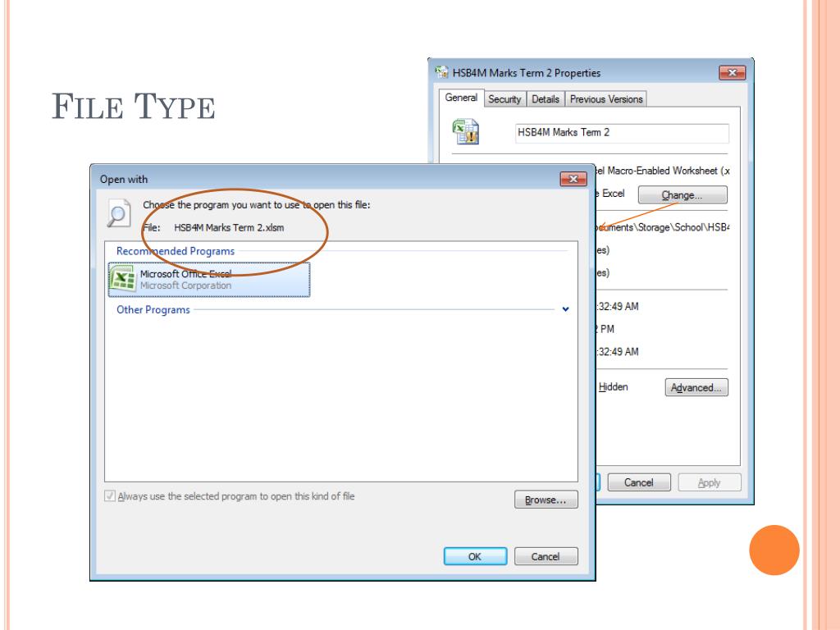Click the file name field 'HSB4M Marks Term 2'
Image resolution: width=840 pixels, height=630 pixels.
coord(622,133)
